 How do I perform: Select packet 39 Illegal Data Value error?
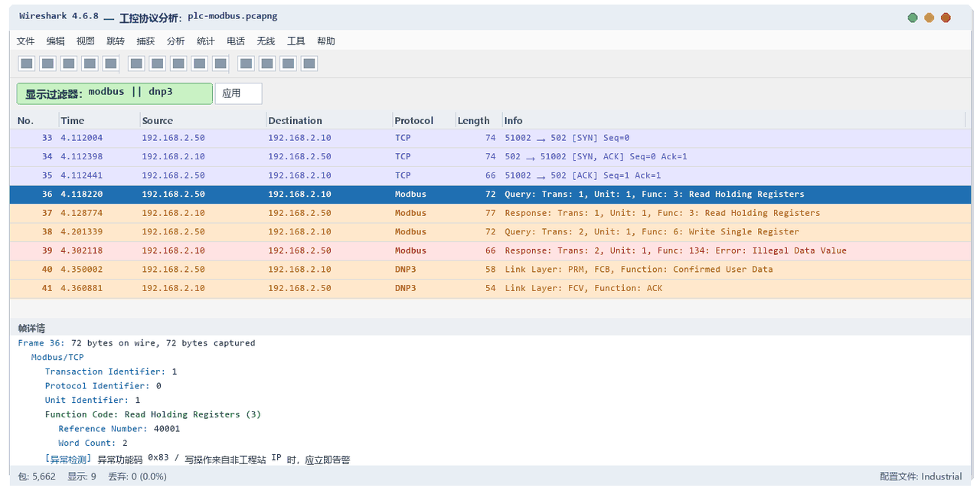(x=490, y=250)
